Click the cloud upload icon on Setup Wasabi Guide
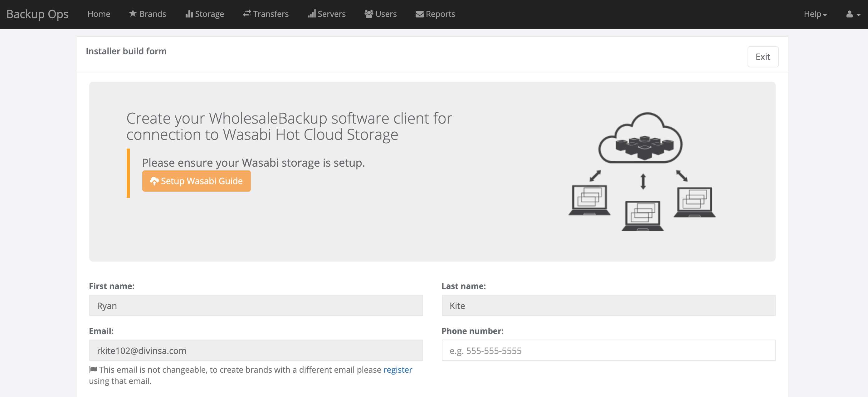 pyautogui.click(x=154, y=181)
